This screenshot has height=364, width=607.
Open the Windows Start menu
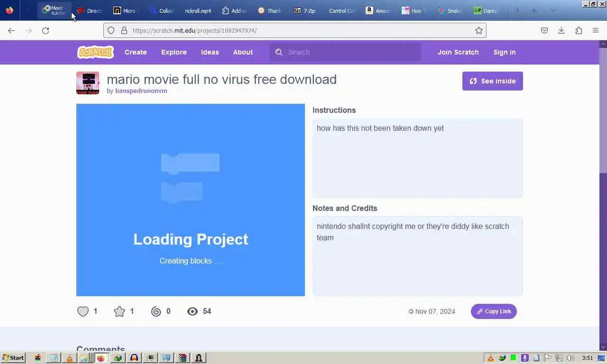pyautogui.click(x=13, y=358)
